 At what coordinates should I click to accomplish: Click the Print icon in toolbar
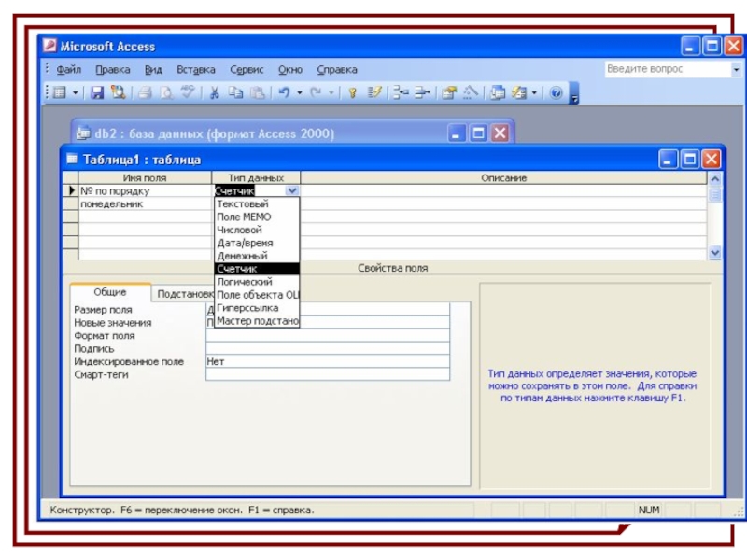pyautogui.click(x=144, y=92)
